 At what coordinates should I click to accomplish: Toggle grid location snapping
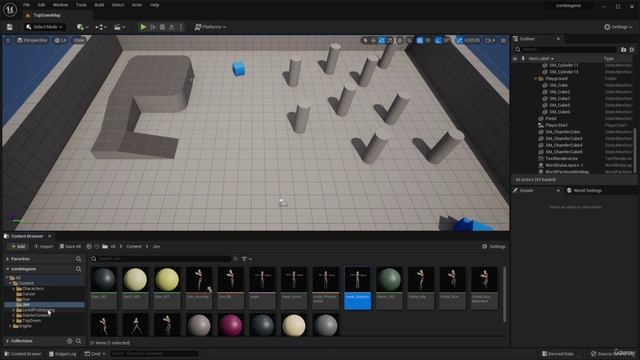click(420, 40)
